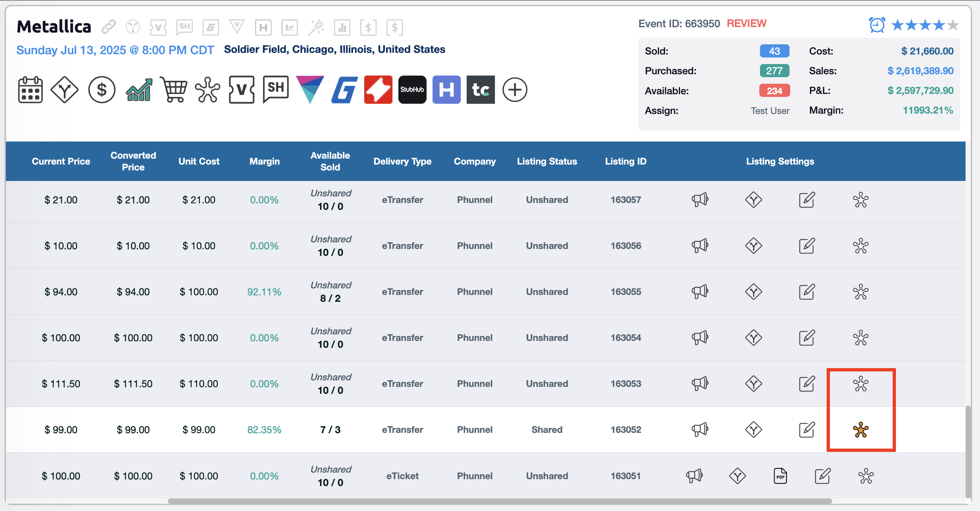Toggle the alarm clock reminder icon
This screenshot has height=511, width=980.
click(x=877, y=25)
